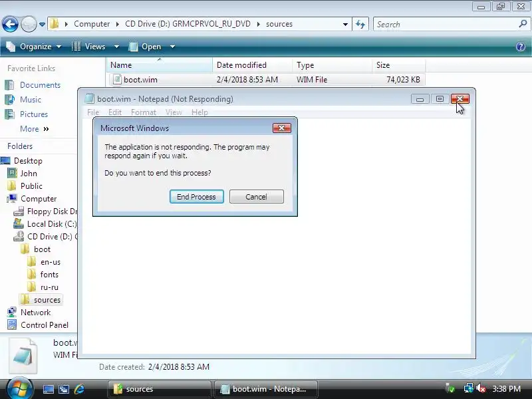The image size is (532, 399).
Task: Click the network icon in the system tray
Action: click(468, 388)
